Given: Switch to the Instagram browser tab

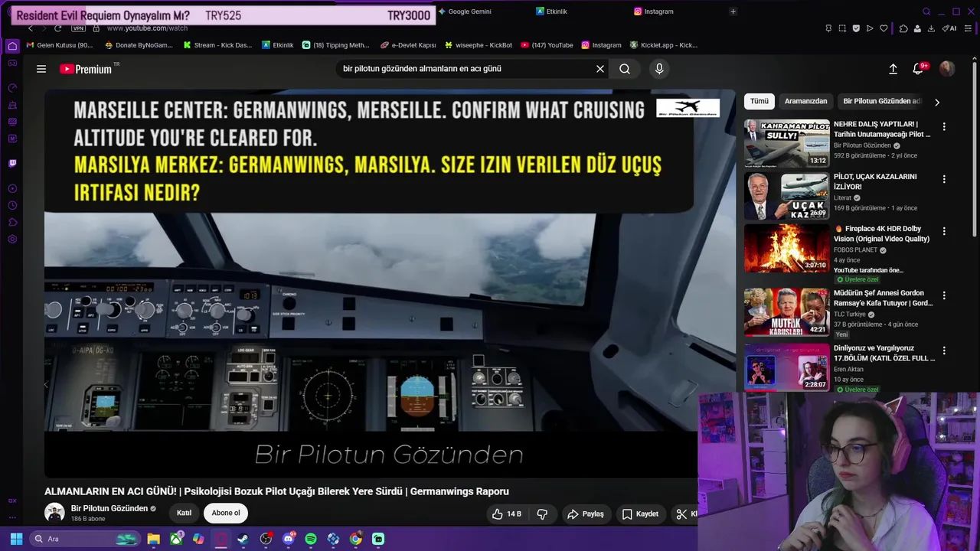Looking at the screenshot, I should (654, 11).
